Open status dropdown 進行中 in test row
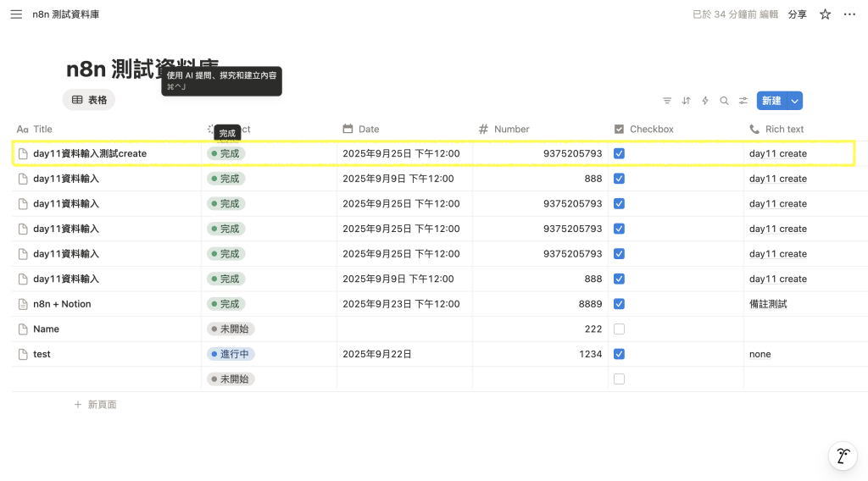868x481 pixels. click(x=231, y=354)
